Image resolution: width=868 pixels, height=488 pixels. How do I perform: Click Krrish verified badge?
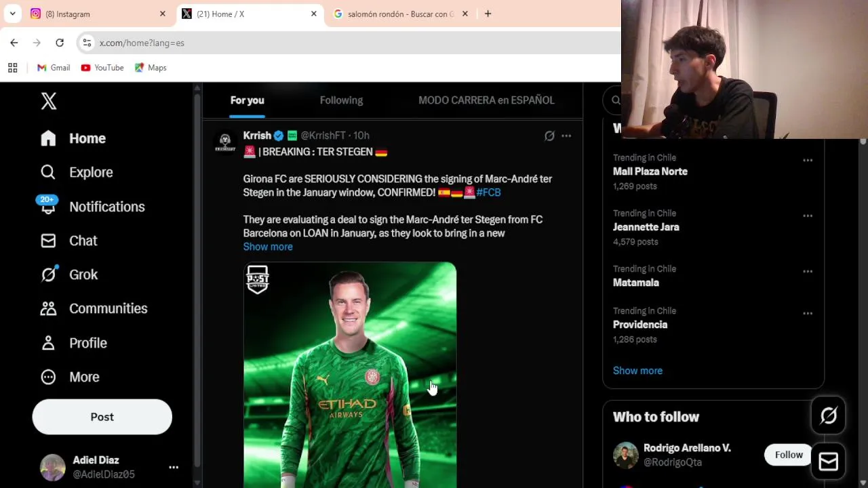(x=278, y=136)
